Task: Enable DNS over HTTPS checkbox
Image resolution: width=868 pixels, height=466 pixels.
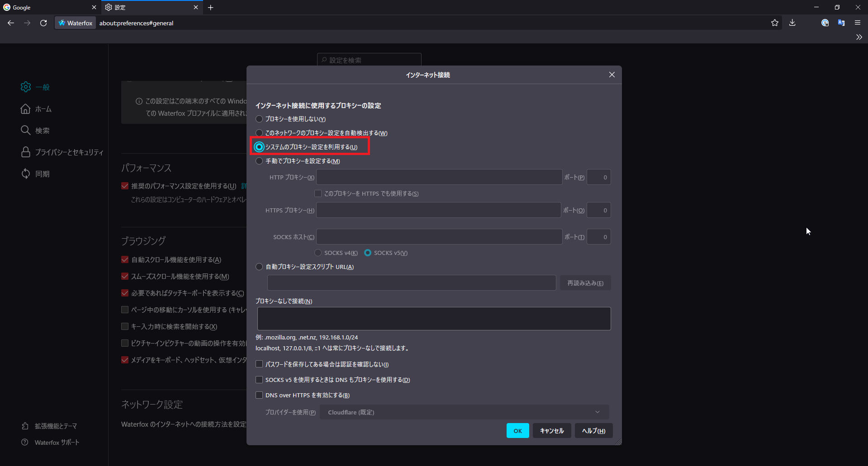Action: tap(259, 395)
